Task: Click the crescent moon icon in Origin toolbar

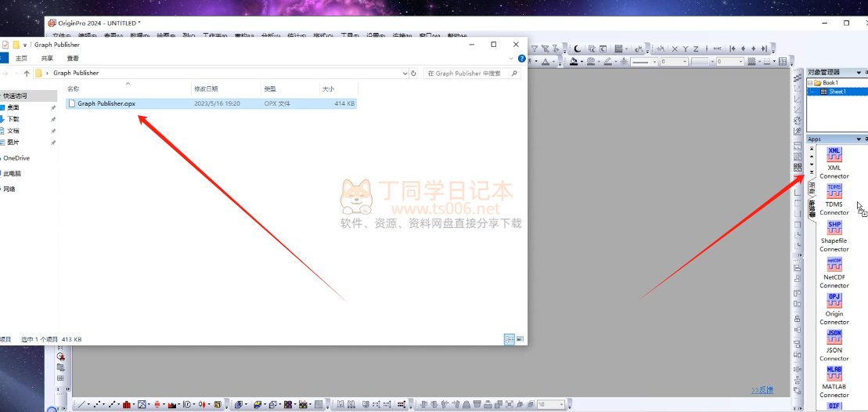Action: (577, 49)
